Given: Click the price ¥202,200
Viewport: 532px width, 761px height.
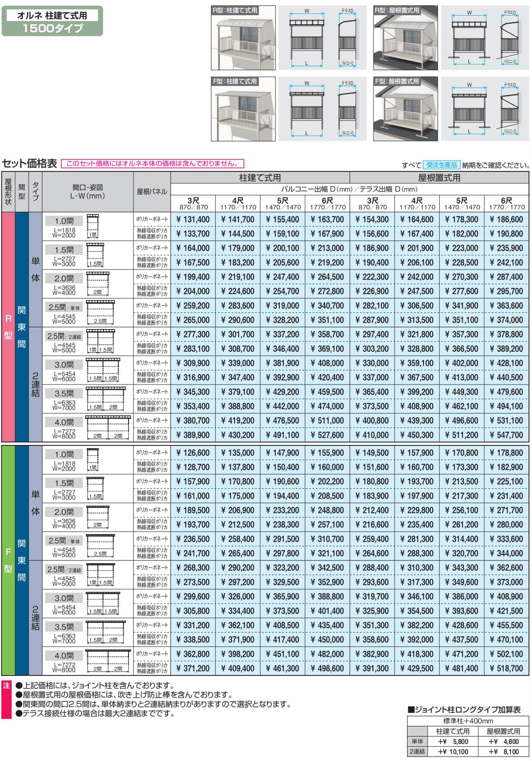Looking at the screenshot, I should pos(327,482).
